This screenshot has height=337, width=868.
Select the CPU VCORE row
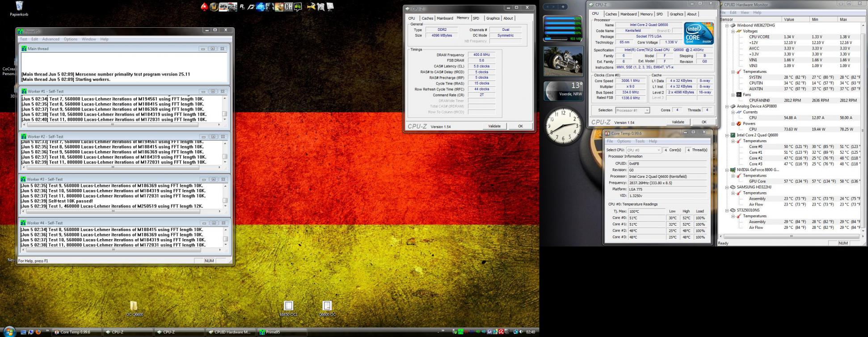click(x=791, y=37)
